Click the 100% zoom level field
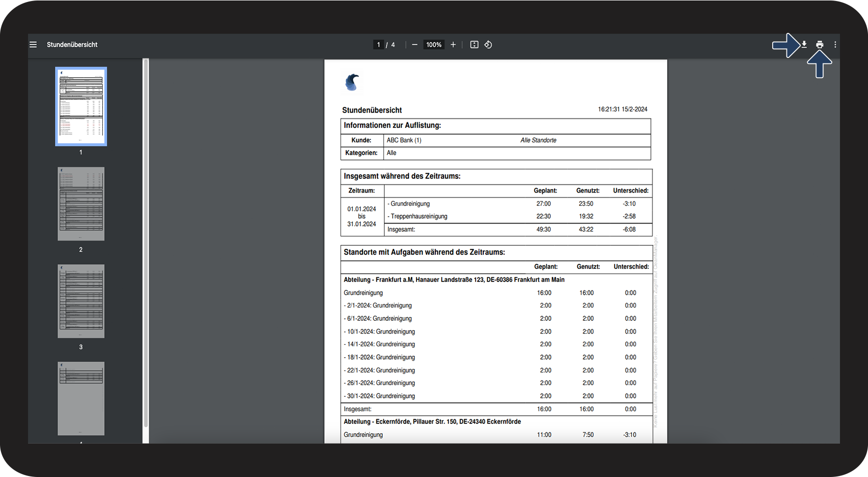This screenshot has width=868, height=477. [x=434, y=45]
